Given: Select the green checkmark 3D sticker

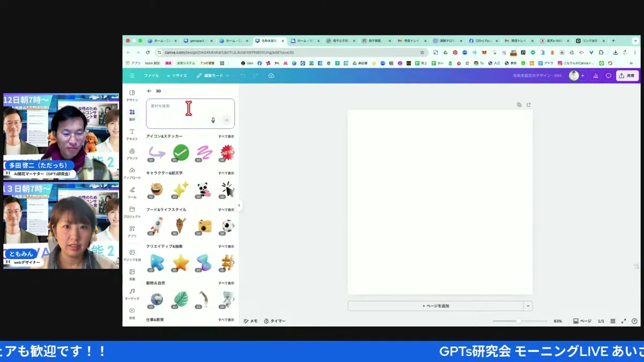Looking at the screenshot, I should tap(181, 153).
